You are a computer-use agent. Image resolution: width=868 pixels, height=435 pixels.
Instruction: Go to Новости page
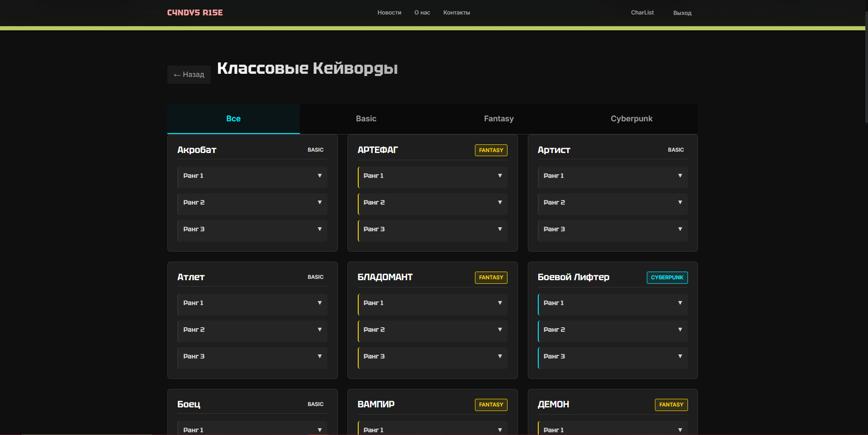point(389,13)
